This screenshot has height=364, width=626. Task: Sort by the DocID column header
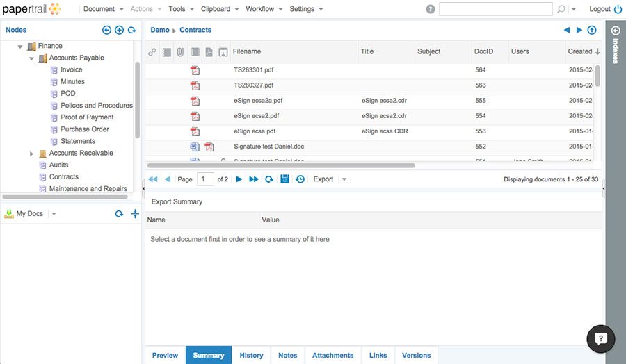click(483, 51)
